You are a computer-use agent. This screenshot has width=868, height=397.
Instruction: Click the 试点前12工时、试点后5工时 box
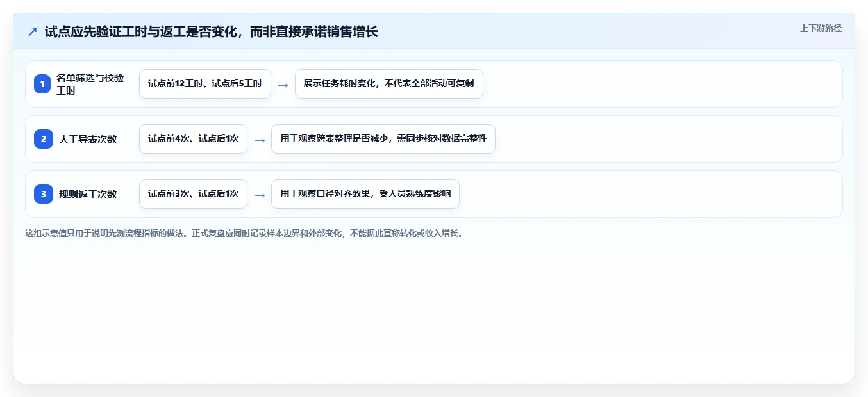click(205, 84)
